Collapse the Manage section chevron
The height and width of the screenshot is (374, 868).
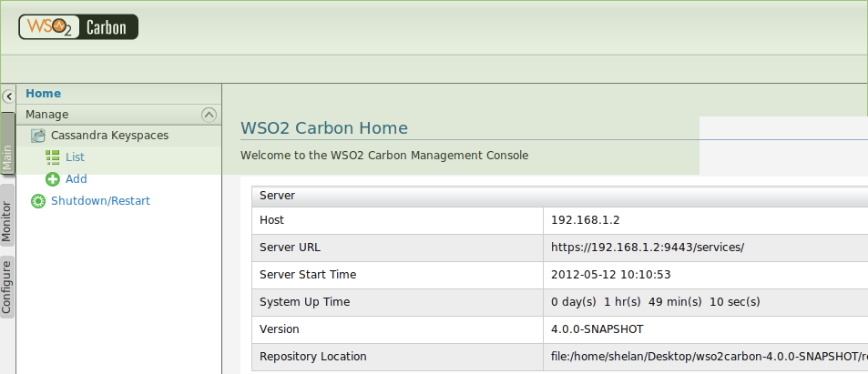click(x=209, y=115)
